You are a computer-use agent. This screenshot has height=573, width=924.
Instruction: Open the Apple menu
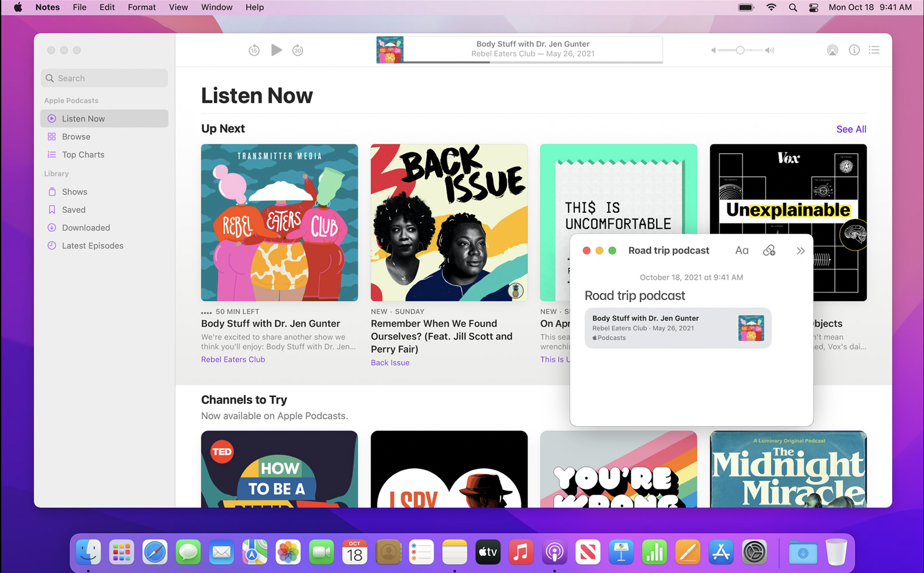(18, 8)
